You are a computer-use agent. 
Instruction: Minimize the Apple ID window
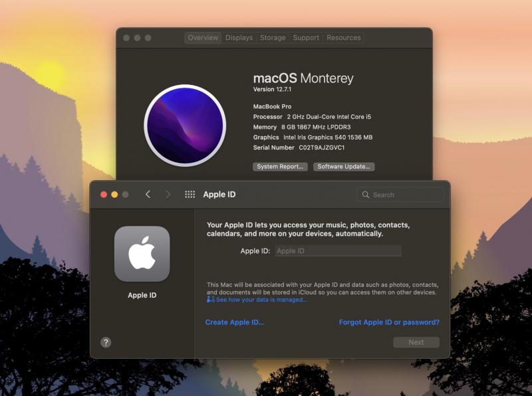(x=114, y=194)
